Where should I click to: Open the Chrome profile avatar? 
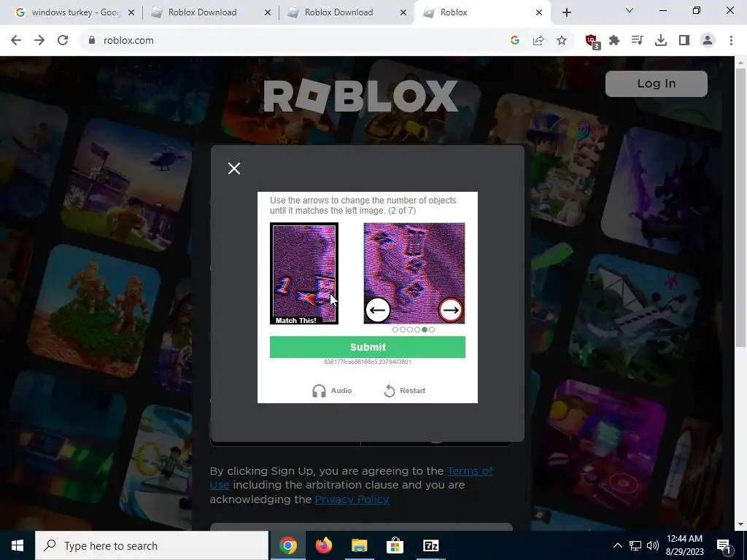click(x=708, y=41)
